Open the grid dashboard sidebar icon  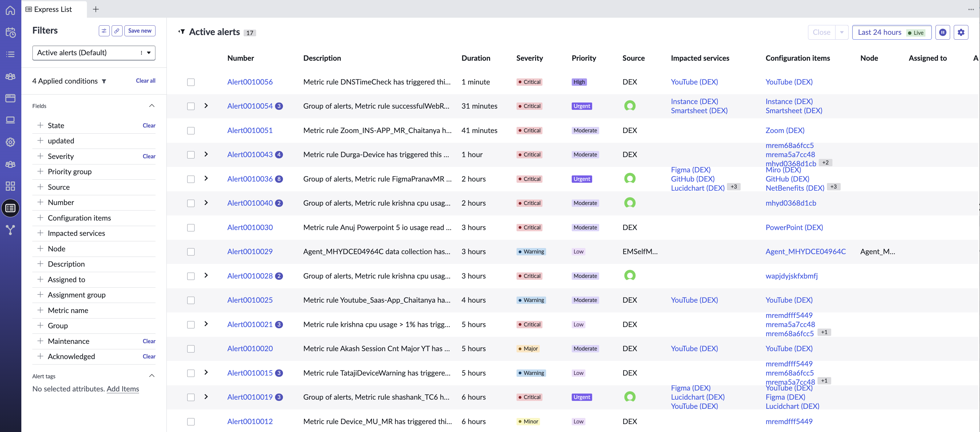(x=10, y=186)
